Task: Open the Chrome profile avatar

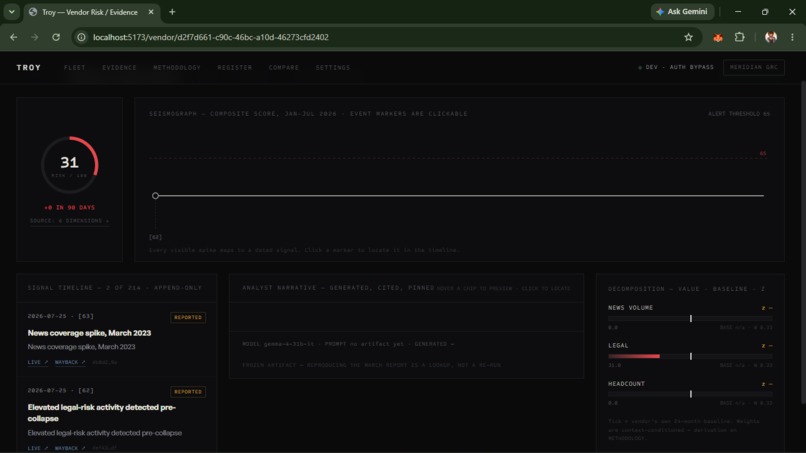Action: pos(771,37)
